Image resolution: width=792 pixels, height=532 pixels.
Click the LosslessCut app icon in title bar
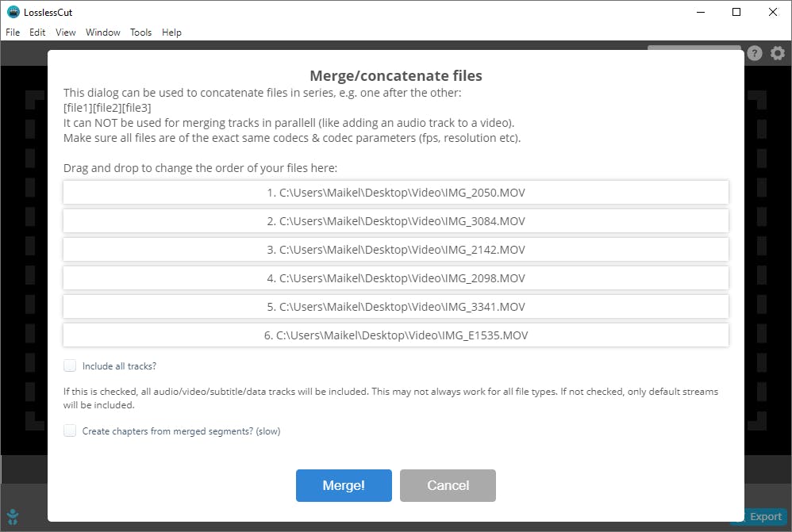click(13, 12)
